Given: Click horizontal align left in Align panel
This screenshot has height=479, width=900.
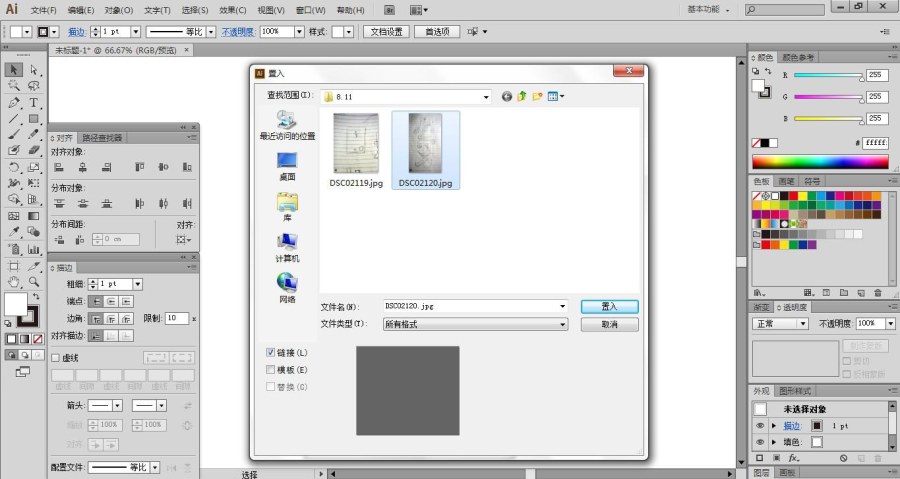Looking at the screenshot, I should [x=59, y=167].
